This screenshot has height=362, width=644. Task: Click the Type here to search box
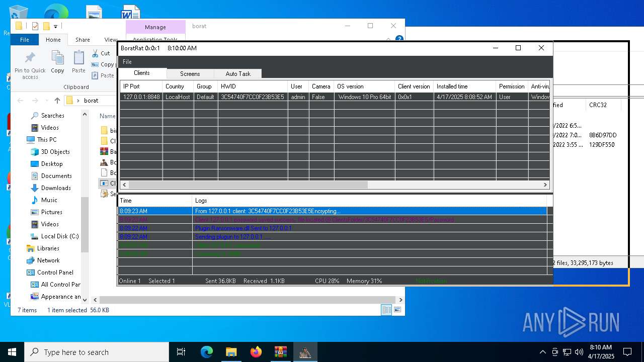97,352
